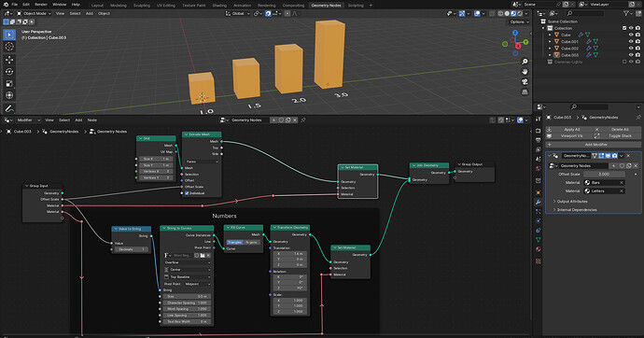This screenshot has height=338, width=644.
Task: Select Triangles mode in Fill Curve node
Action: click(x=234, y=243)
